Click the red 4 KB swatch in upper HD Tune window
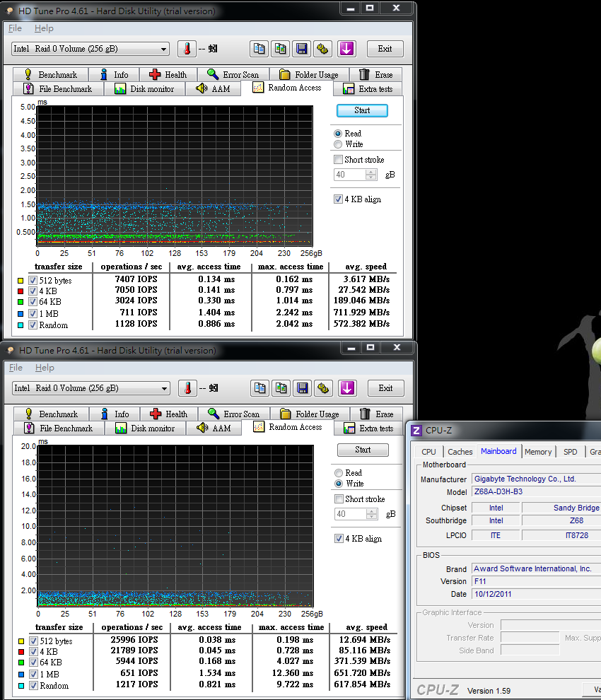 pos(21,291)
